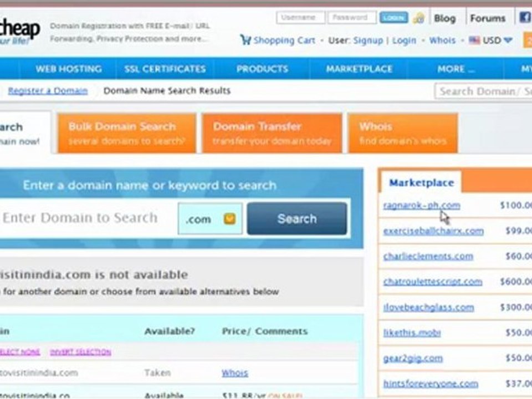Click the Login link beside Signup
The height and width of the screenshot is (399, 532).
pyautogui.click(x=404, y=40)
